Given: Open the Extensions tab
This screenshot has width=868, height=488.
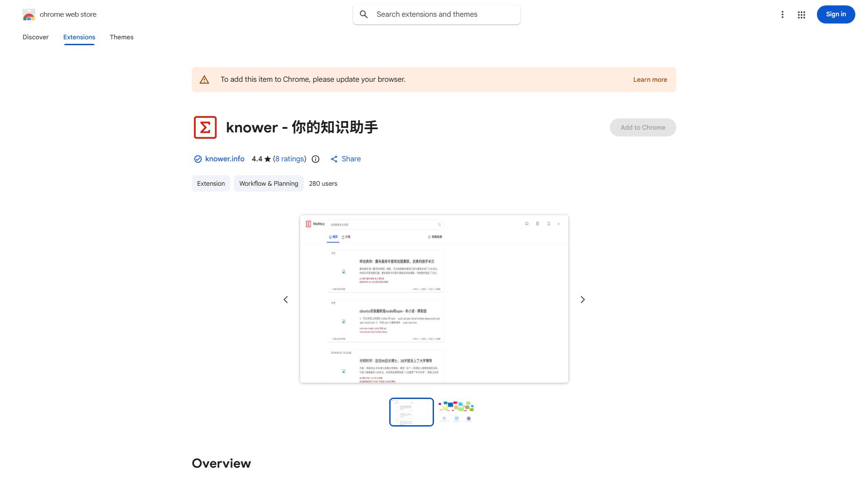Looking at the screenshot, I should [x=79, y=37].
